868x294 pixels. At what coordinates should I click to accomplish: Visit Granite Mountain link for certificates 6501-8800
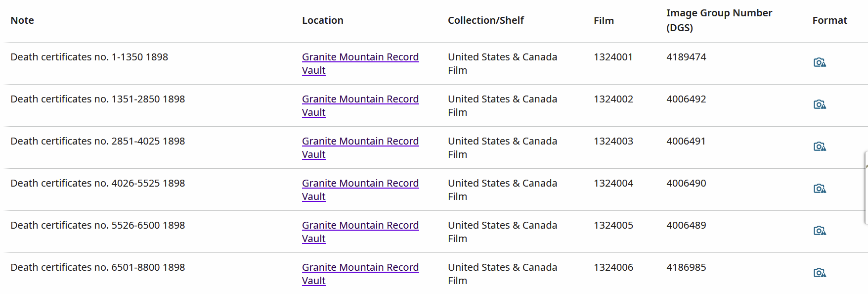click(x=360, y=268)
